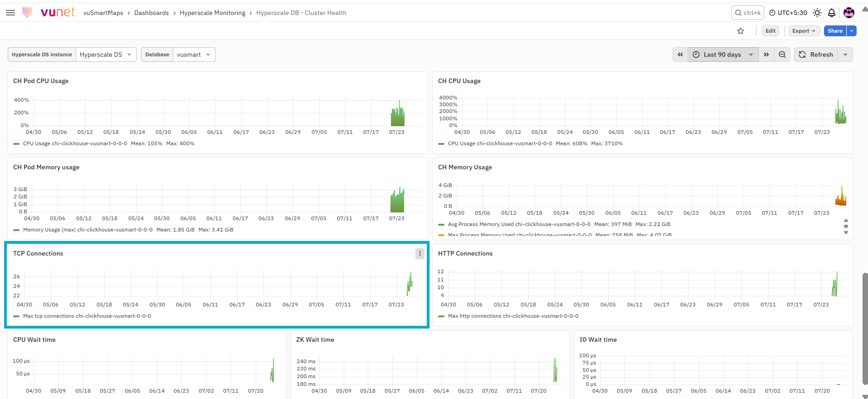Open the Last 90 days time picker
Screen dimensions: 868x399
tap(723, 54)
